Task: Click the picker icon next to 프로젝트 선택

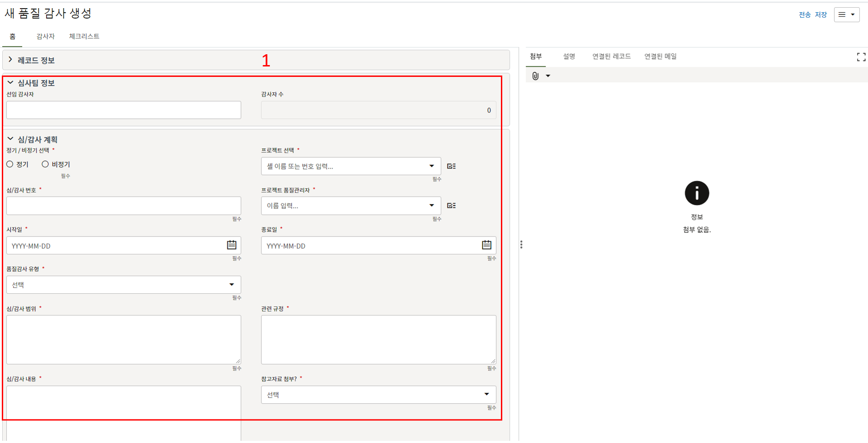Action: [451, 166]
